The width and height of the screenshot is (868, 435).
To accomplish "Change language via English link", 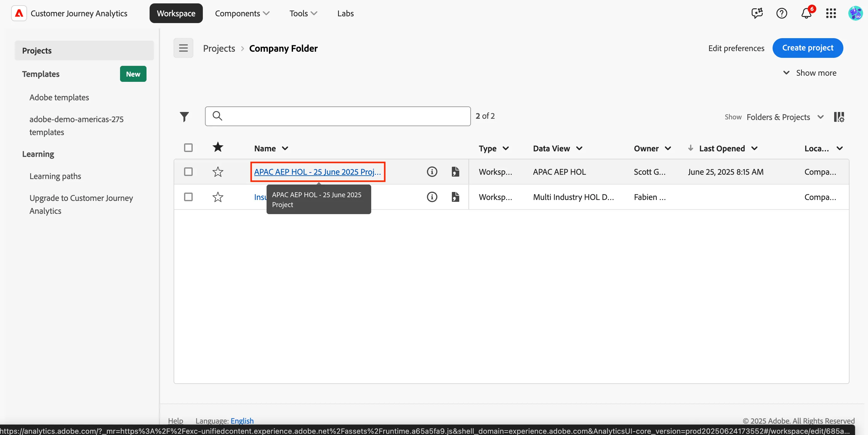I will 242,421.
